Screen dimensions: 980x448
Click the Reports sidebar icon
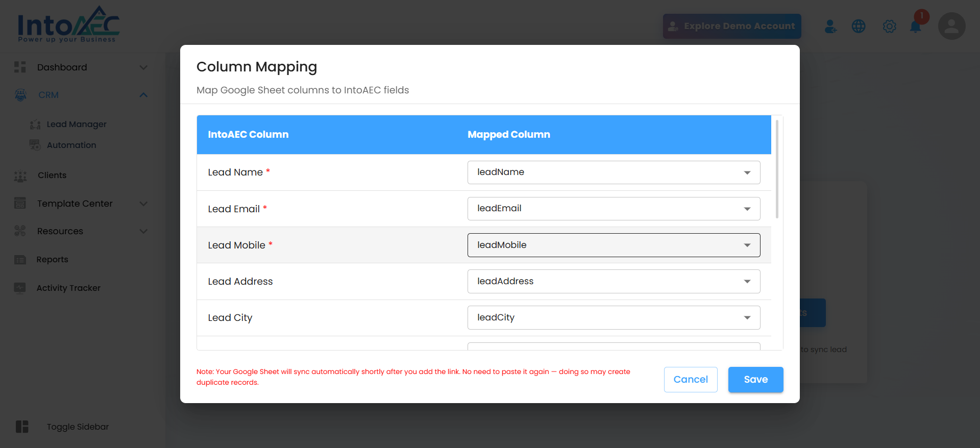coord(20,260)
